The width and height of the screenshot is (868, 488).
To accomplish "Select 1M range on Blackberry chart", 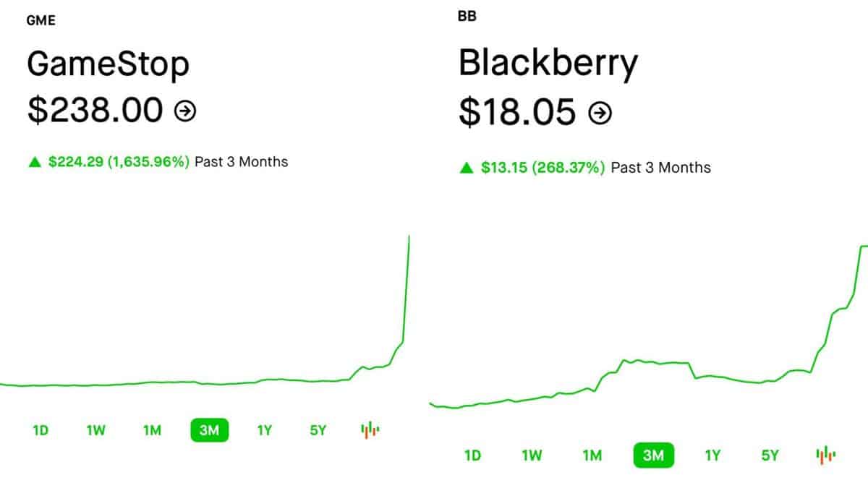I will click(x=592, y=455).
